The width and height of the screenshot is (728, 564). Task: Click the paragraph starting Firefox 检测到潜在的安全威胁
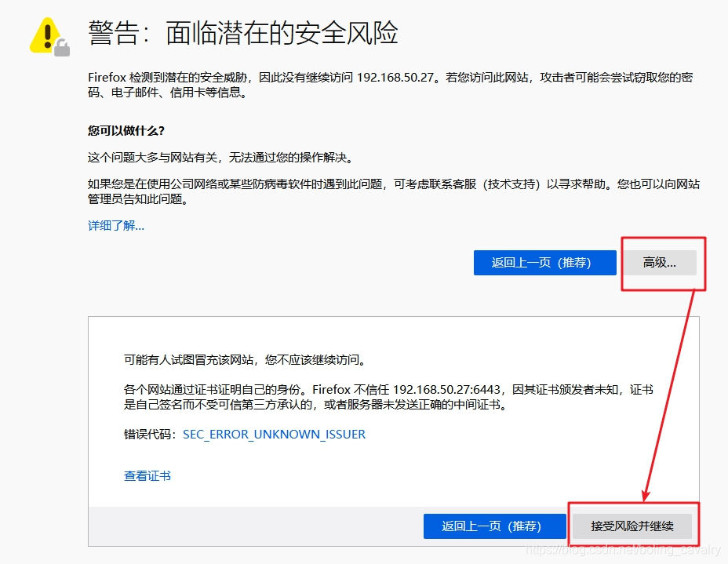pos(391,85)
